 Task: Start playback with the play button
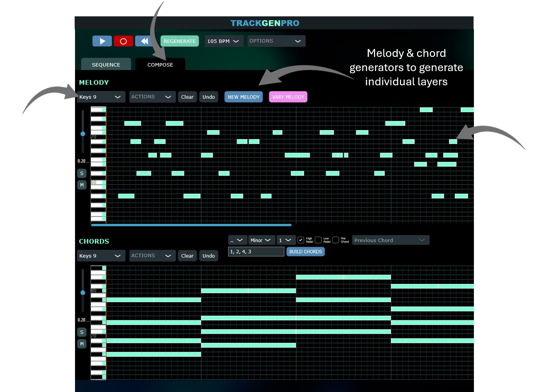102,41
